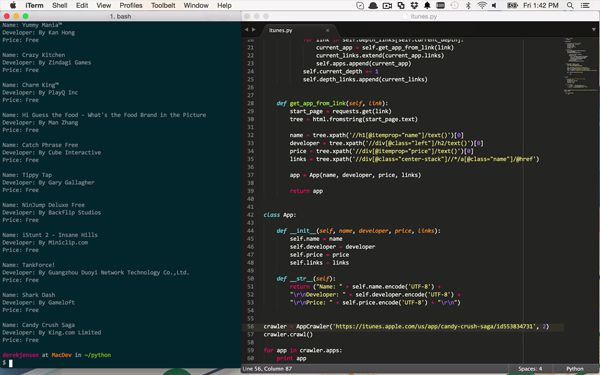Click '~/python' path in terminal prompt
600x375 pixels.
click(x=98, y=355)
